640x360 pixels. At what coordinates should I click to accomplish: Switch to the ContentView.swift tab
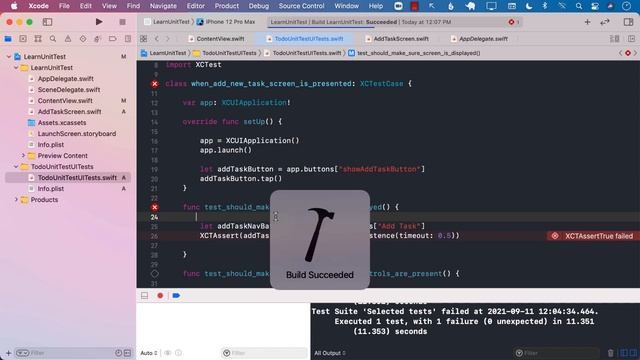(216, 39)
